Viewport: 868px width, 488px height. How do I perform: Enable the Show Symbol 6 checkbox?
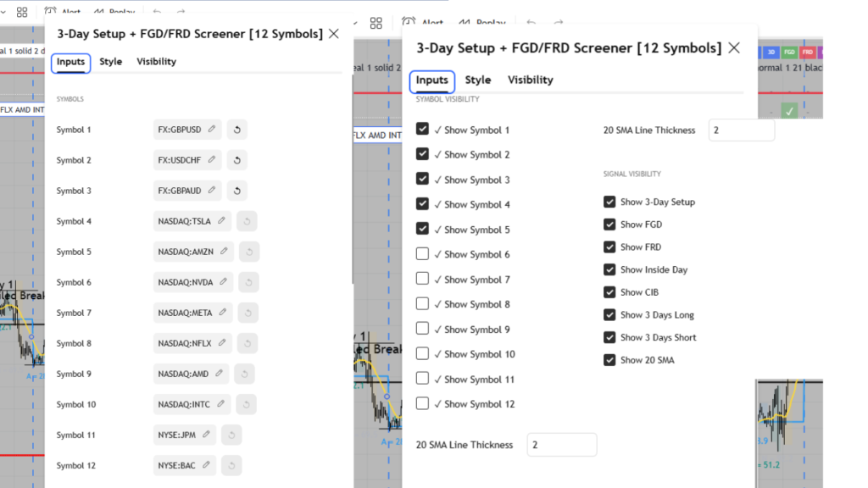coord(422,254)
